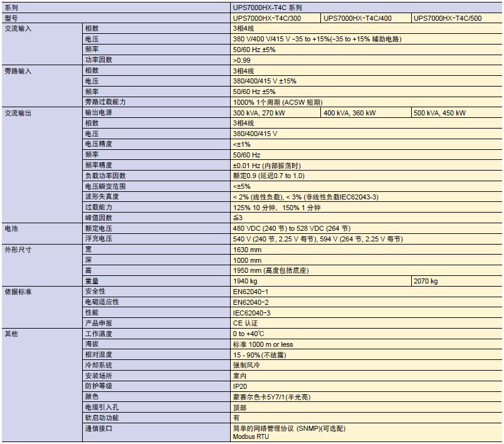Viewport: 504px width, 444px height.
Task: Click the CE 认证 value cell
Action: click(245, 323)
